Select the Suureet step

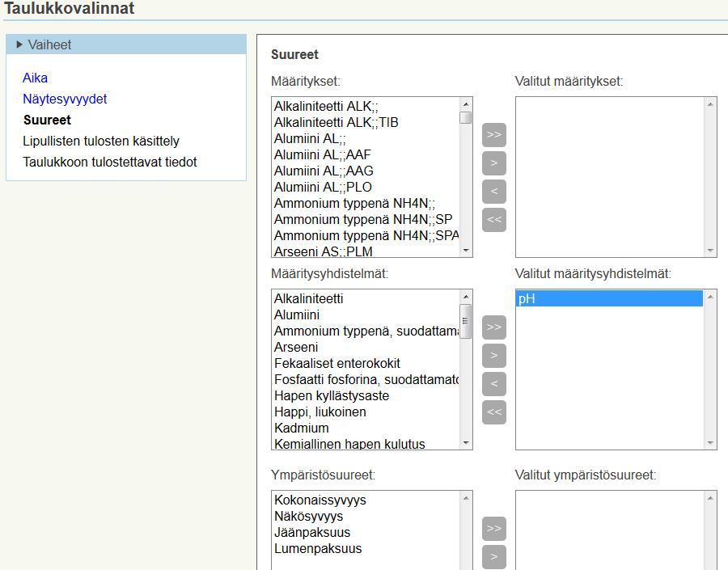click(47, 120)
